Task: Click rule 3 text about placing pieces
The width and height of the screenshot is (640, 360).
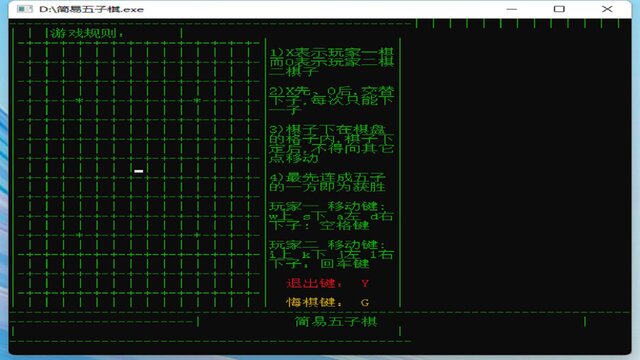Action: (331, 144)
